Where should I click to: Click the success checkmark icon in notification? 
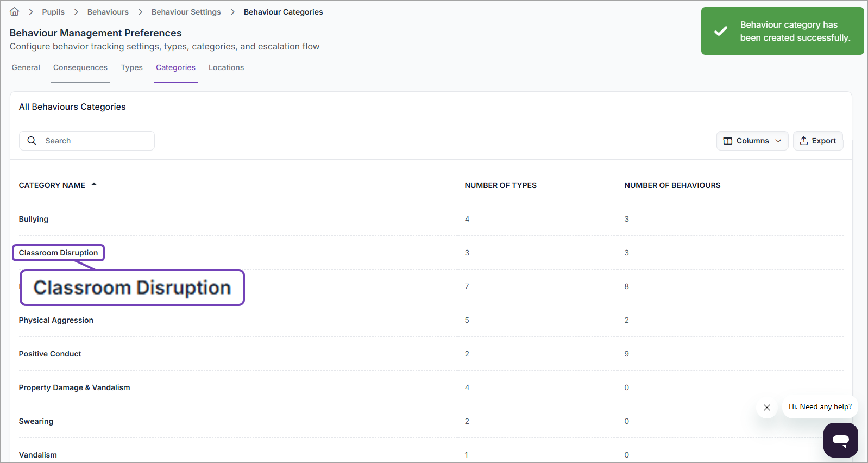(x=721, y=31)
